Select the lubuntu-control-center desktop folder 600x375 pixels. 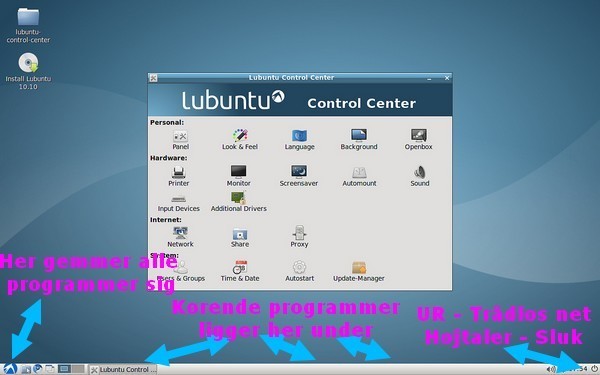pos(28,25)
